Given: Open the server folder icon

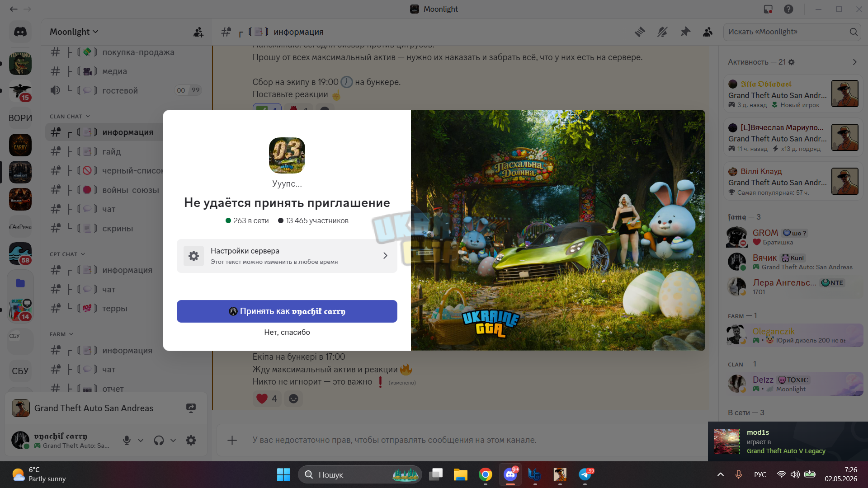Looking at the screenshot, I should coord(20,283).
